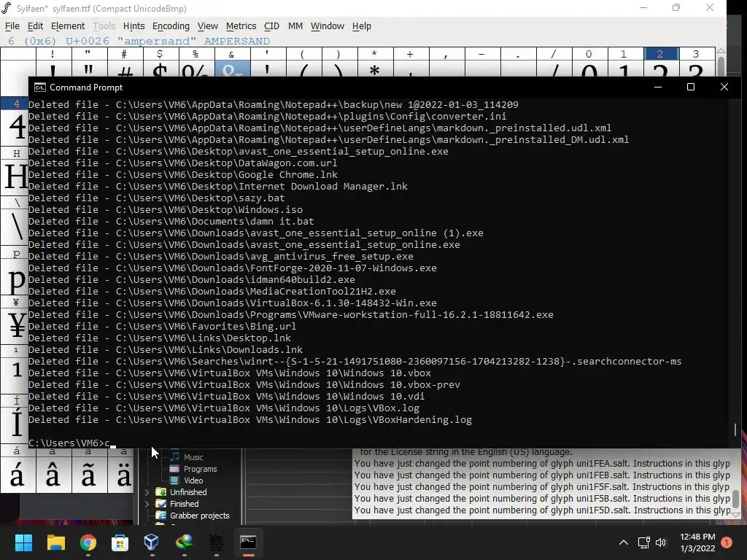Switch to FontForge via its taskbar icon

[216, 542]
